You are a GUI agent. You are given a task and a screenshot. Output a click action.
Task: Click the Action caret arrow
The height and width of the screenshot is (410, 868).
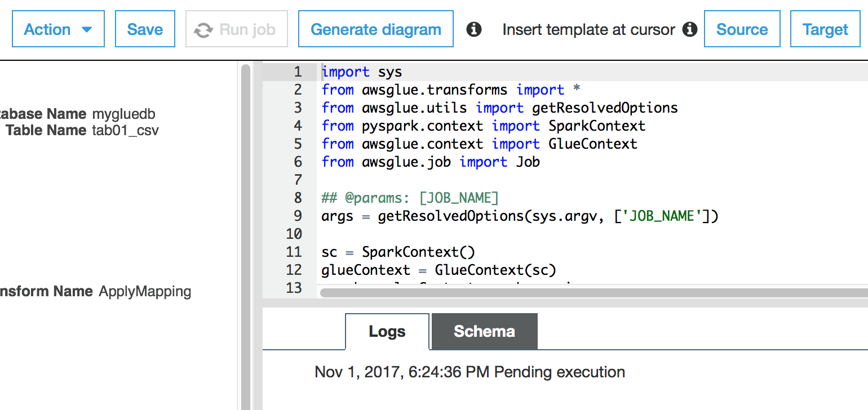coord(87,29)
